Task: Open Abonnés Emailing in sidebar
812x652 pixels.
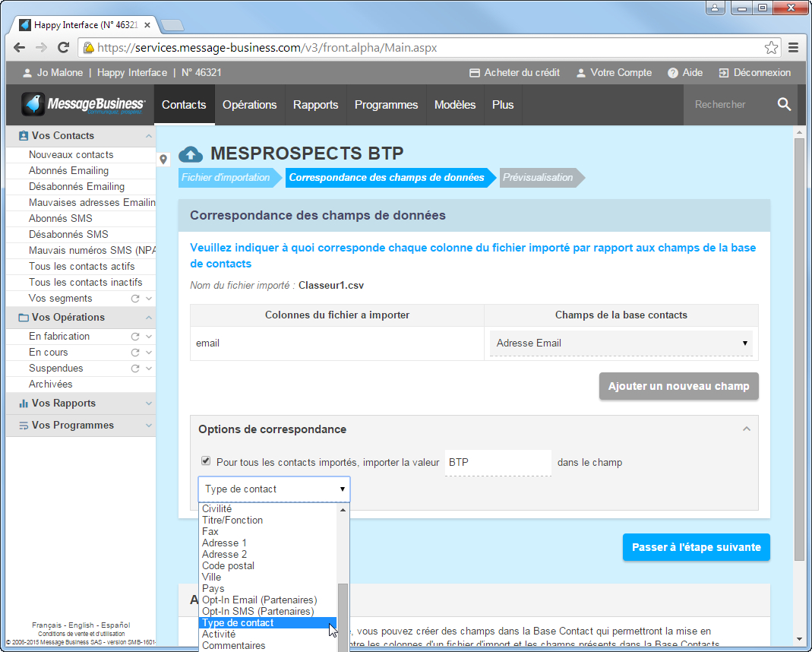Action: [68, 171]
